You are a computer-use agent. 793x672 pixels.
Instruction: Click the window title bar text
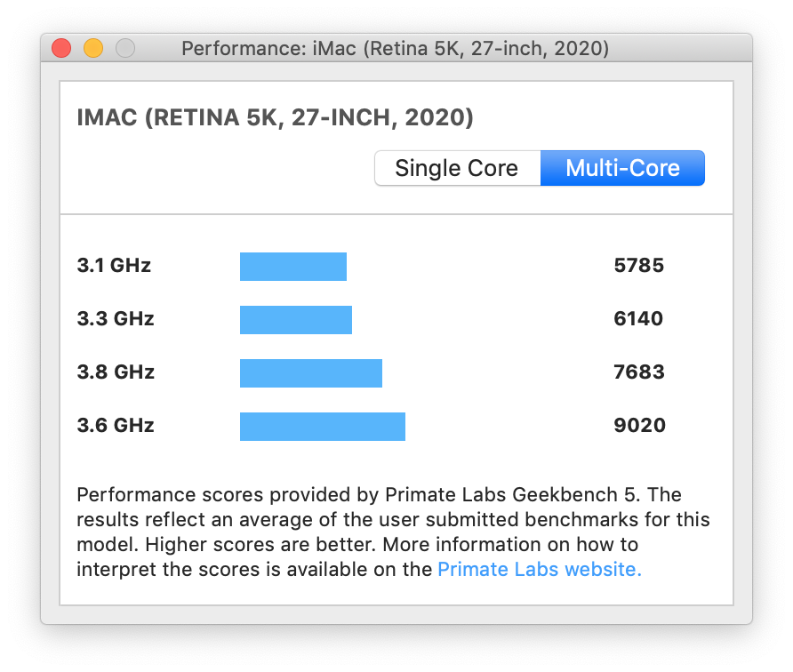(x=395, y=49)
